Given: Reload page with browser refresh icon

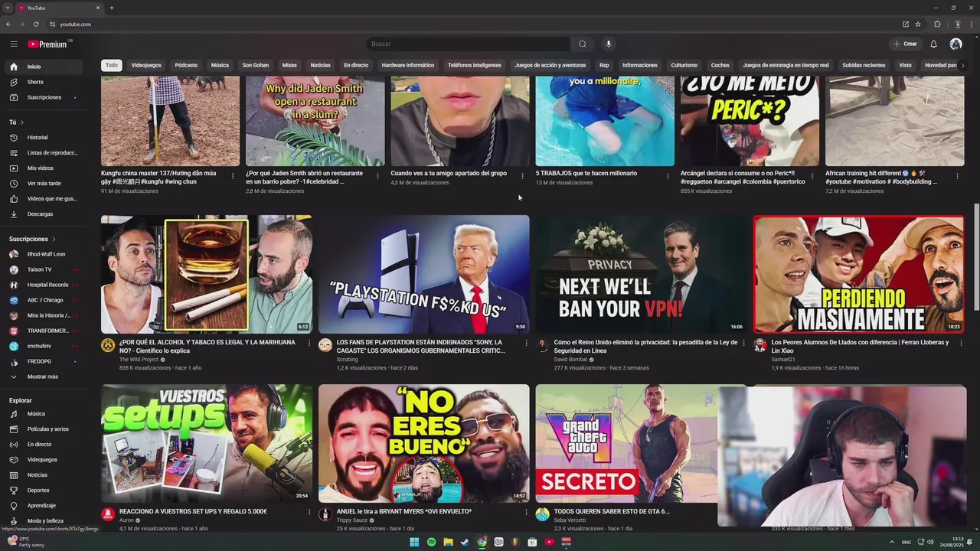Looking at the screenshot, I should (35, 24).
